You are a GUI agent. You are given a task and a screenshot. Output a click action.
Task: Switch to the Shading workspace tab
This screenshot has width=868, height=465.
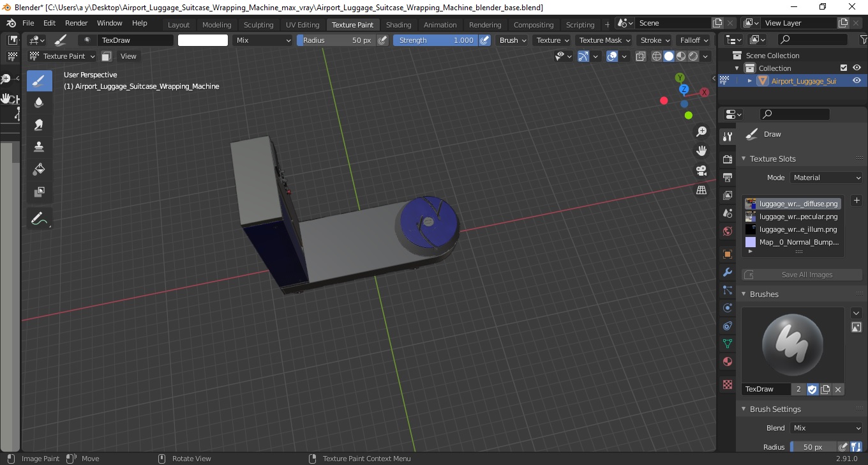(398, 25)
